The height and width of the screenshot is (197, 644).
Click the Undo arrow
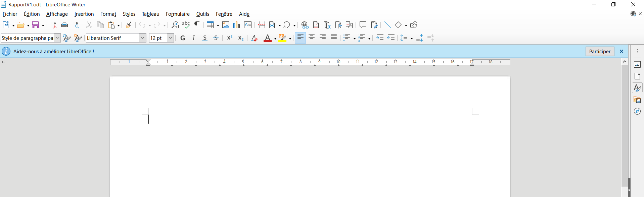pyautogui.click(x=142, y=25)
